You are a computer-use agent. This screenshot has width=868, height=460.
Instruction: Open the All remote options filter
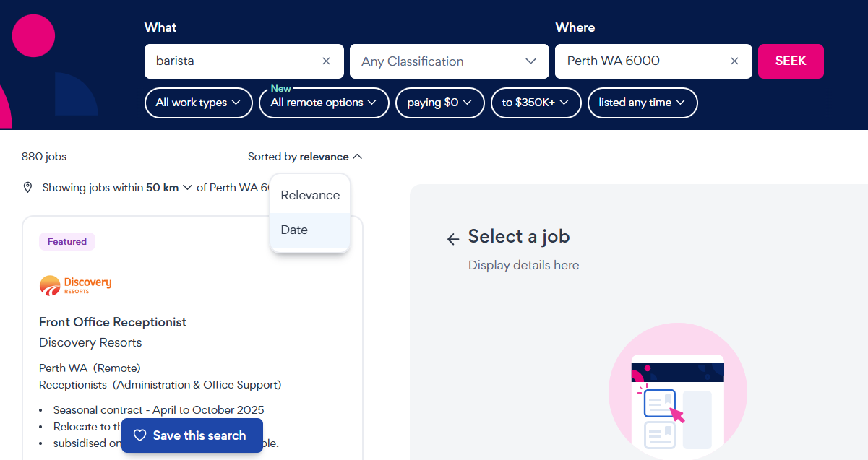323,103
